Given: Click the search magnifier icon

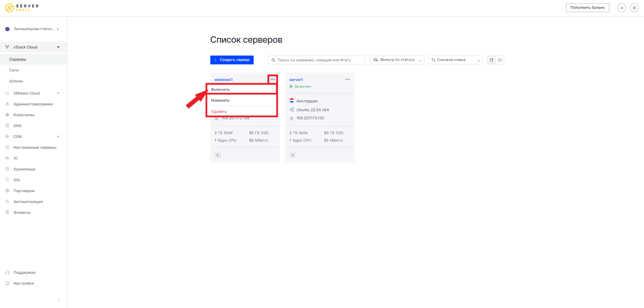Looking at the screenshot, I should click(x=273, y=60).
